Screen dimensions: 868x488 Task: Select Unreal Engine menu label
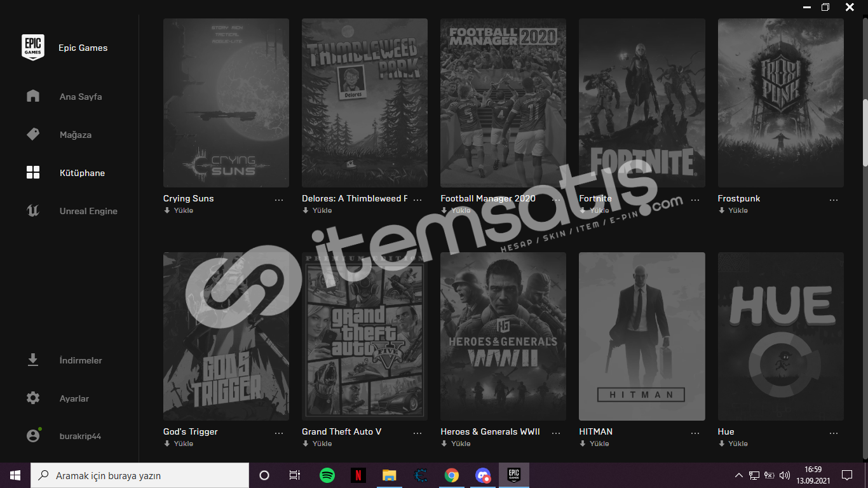click(88, 211)
